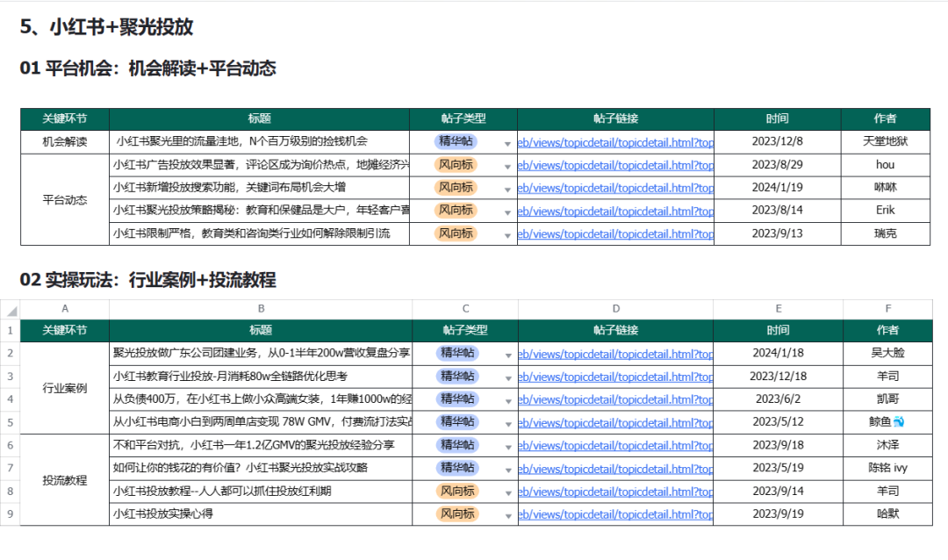
Task: Open dropdown arrow in 从小红书电商小白 row
Action: [508, 425]
